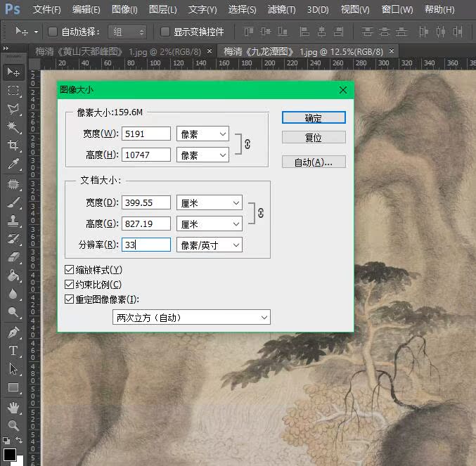476x466 pixels.
Task: Select the Dodge tool
Action: click(x=13, y=312)
